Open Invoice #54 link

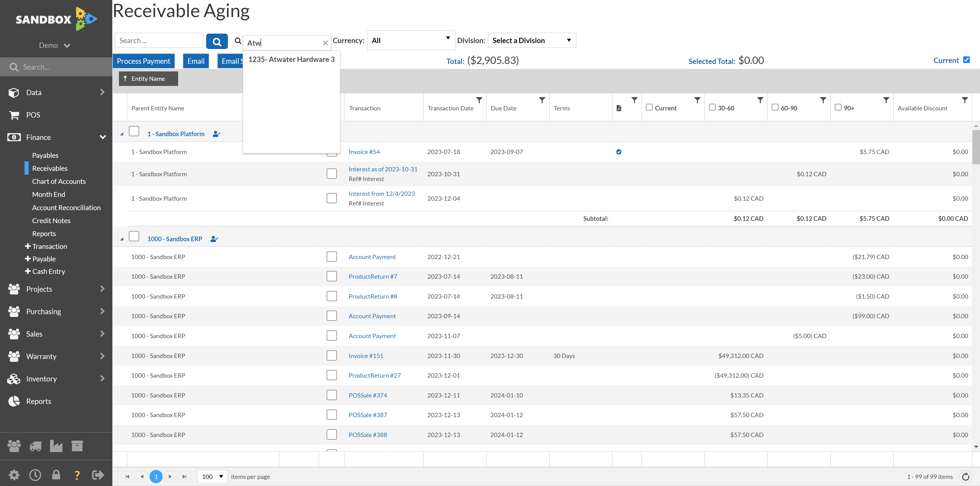pyautogui.click(x=364, y=152)
